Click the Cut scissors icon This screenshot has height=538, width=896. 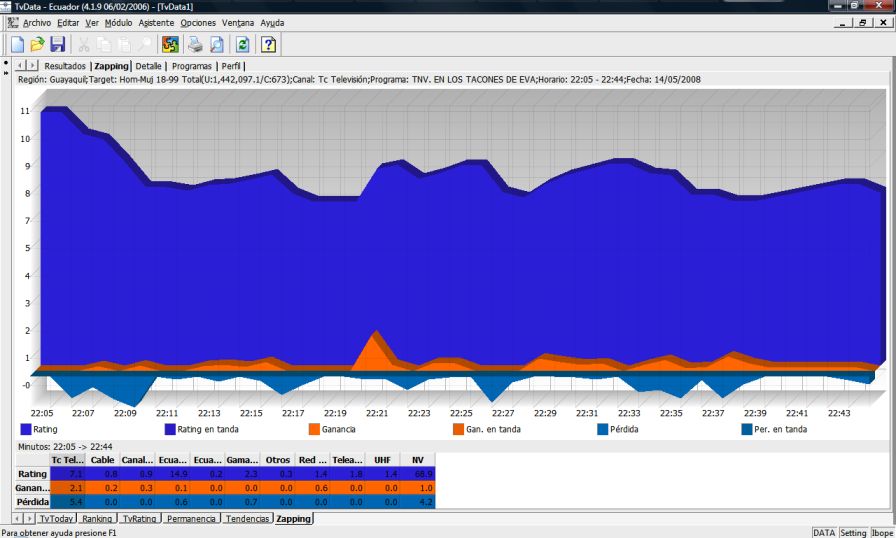[x=83, y=45]
